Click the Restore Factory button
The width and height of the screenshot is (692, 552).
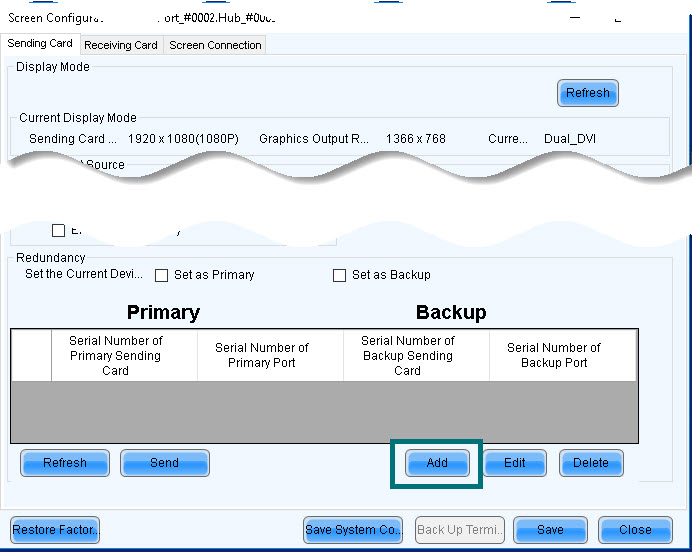[x=56, y=530]
